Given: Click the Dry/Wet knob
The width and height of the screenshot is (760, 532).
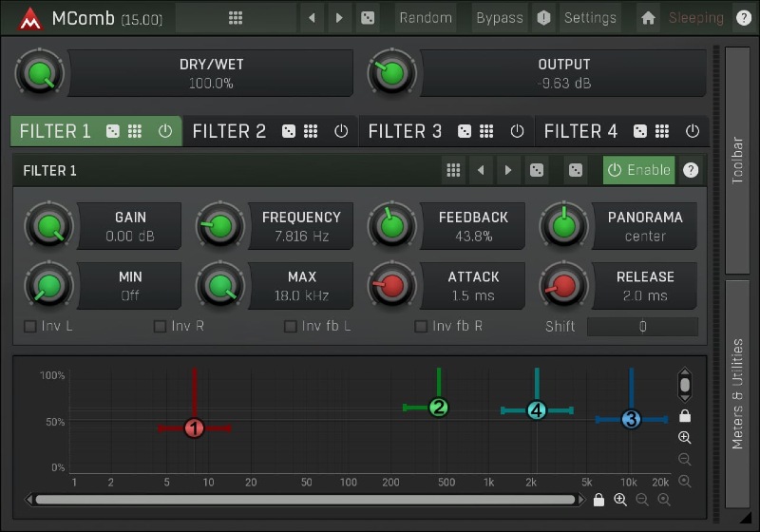Looking at the screenshot, I should (39, 74).
